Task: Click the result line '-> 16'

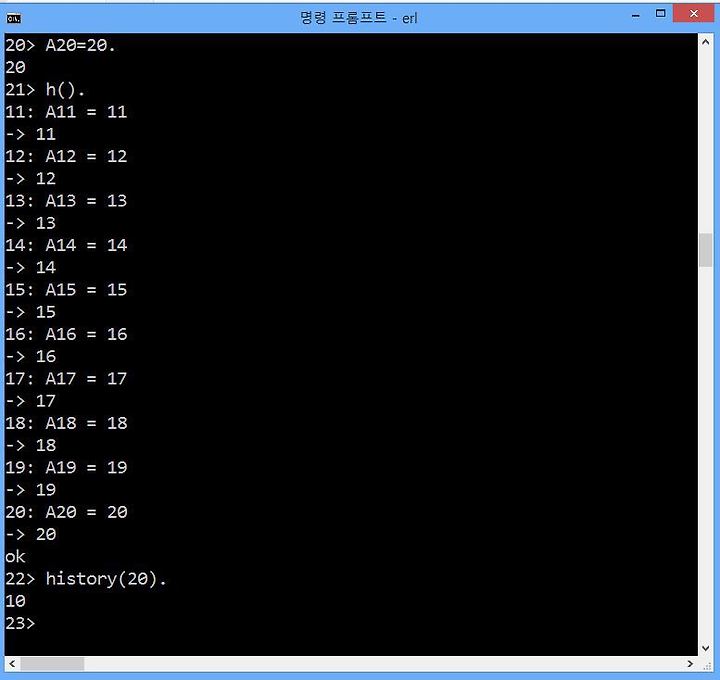Action: 31,357
